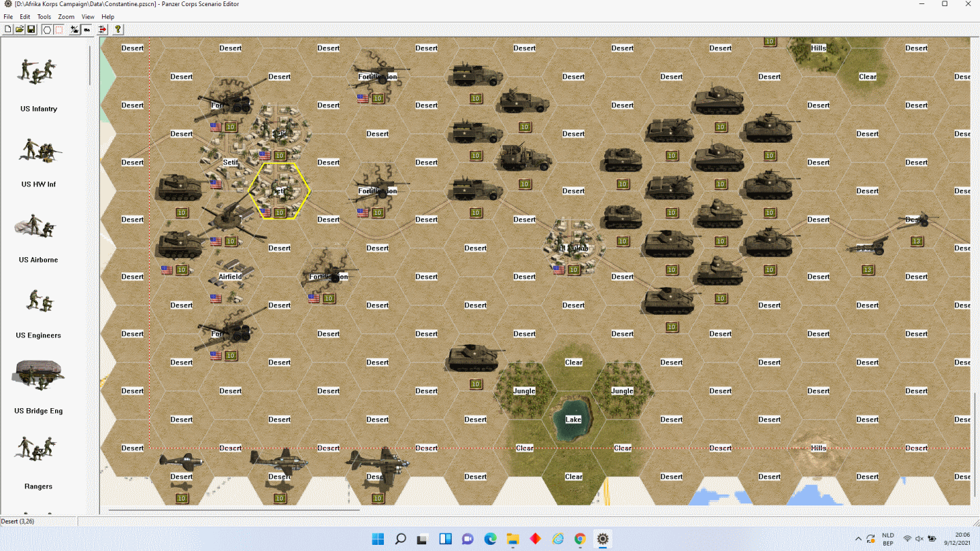Open a scenario file via folder icon
980x551 pixels.
click(20, 29)
